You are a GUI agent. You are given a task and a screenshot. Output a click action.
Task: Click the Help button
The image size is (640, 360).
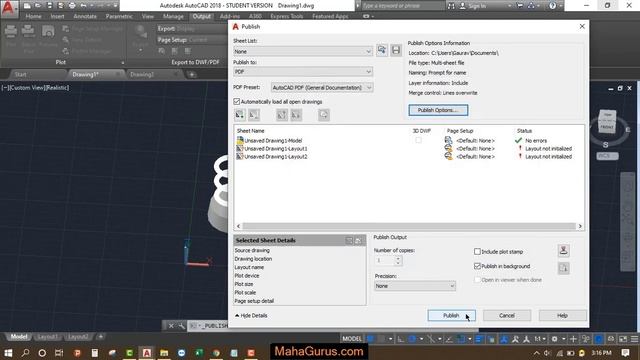tap(562, 316)
